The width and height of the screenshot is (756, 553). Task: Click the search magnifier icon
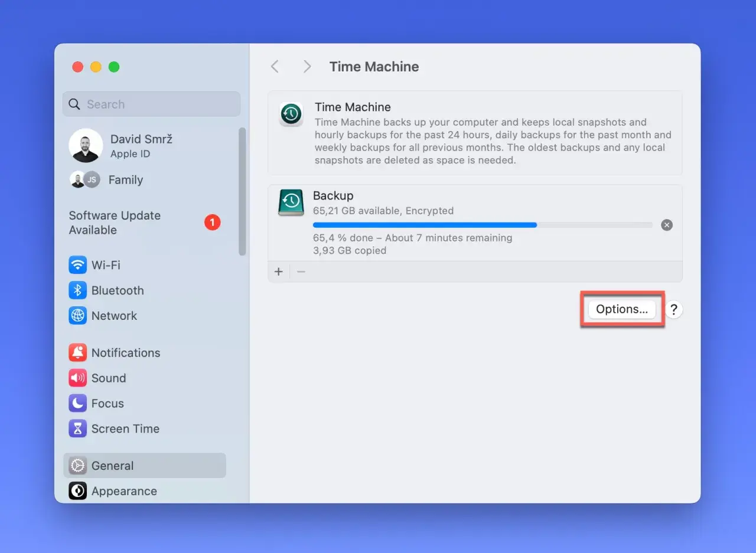coord(74,104)
